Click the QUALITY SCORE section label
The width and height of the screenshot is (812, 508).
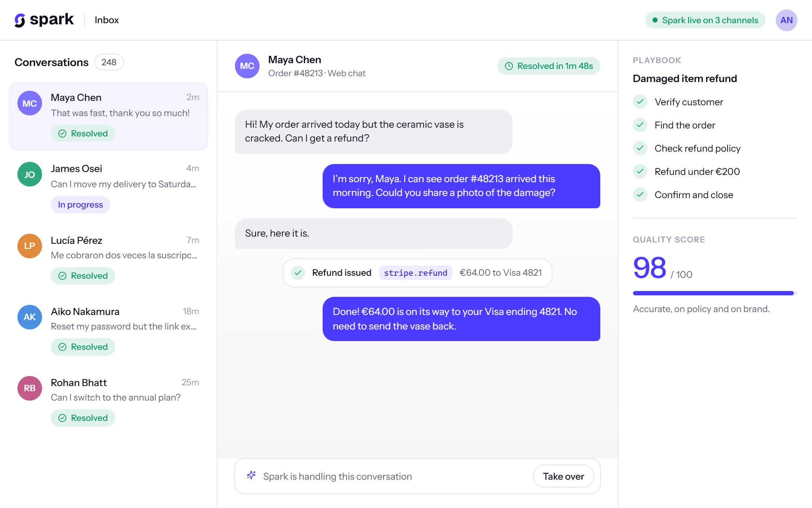click(669, 239)
